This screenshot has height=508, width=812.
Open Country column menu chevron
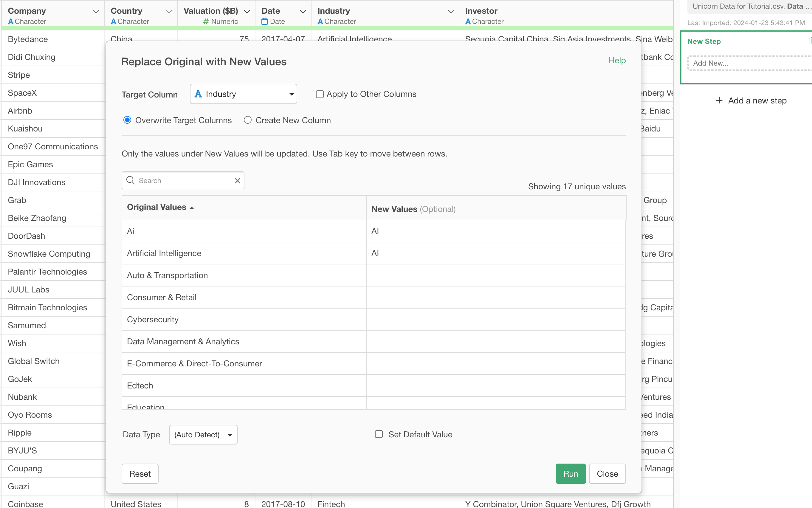click(x=169, y=11)
